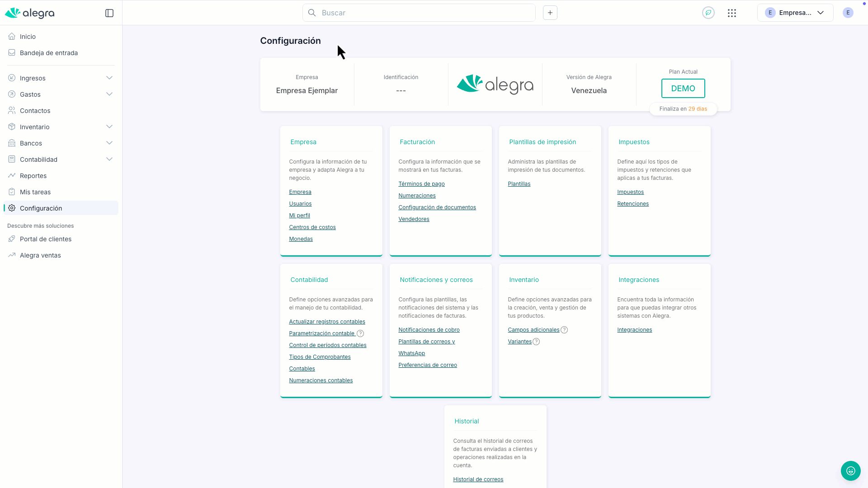Click the help icon beside Variantes

(536, 342)
